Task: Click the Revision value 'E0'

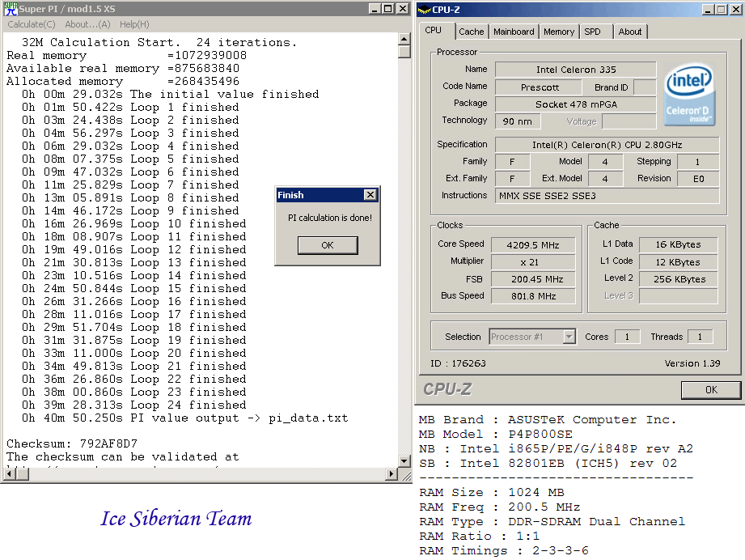Action: [698, 179]
